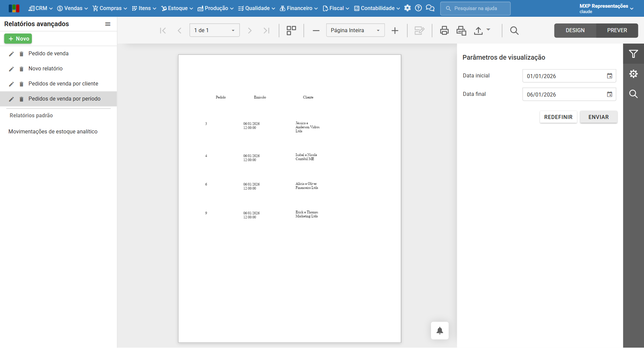Open the Contabilidade menu
This screenshot has width=644, height=362.
click(x=377, y=8)
